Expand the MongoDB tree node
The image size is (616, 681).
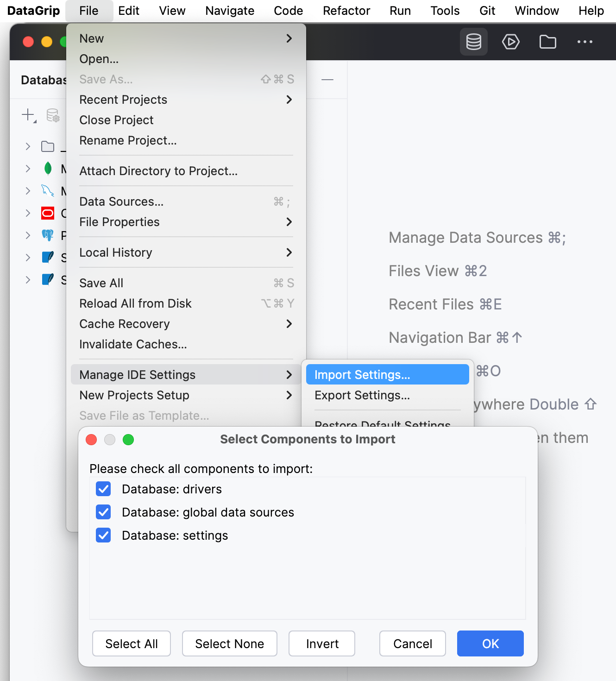click(28, 169)
